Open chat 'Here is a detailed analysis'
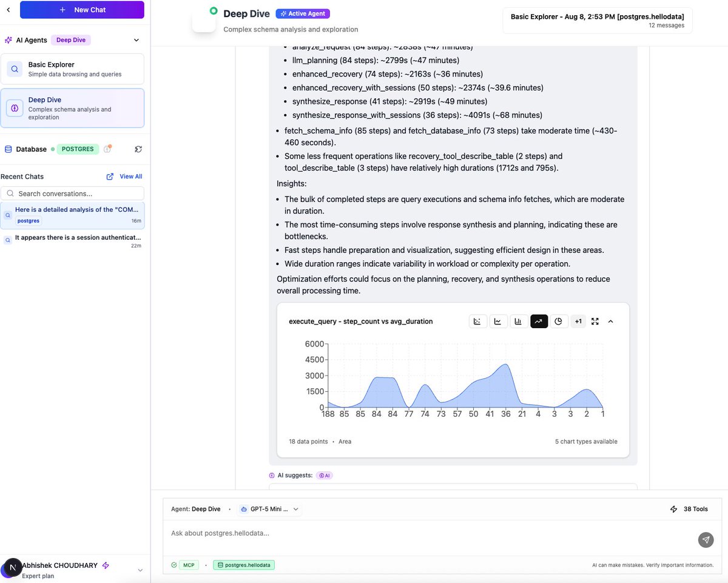The width and height of the screenshot is (728, 583). [72, 215]
